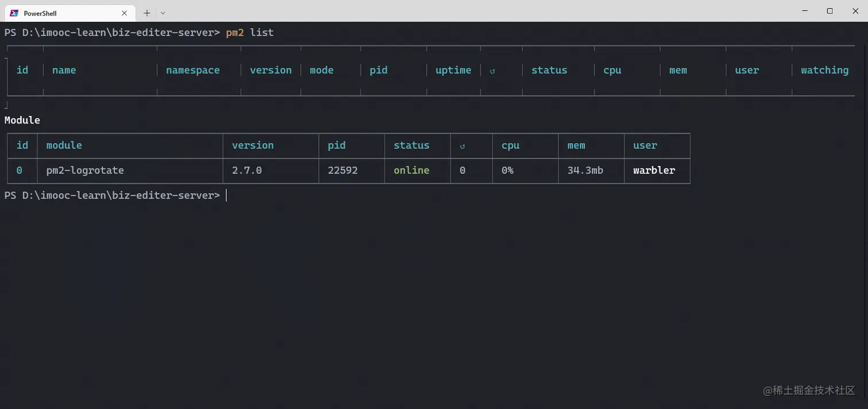Click the pm2-logrotate module name
The image size is (868, 409).
tap(85, 170)
